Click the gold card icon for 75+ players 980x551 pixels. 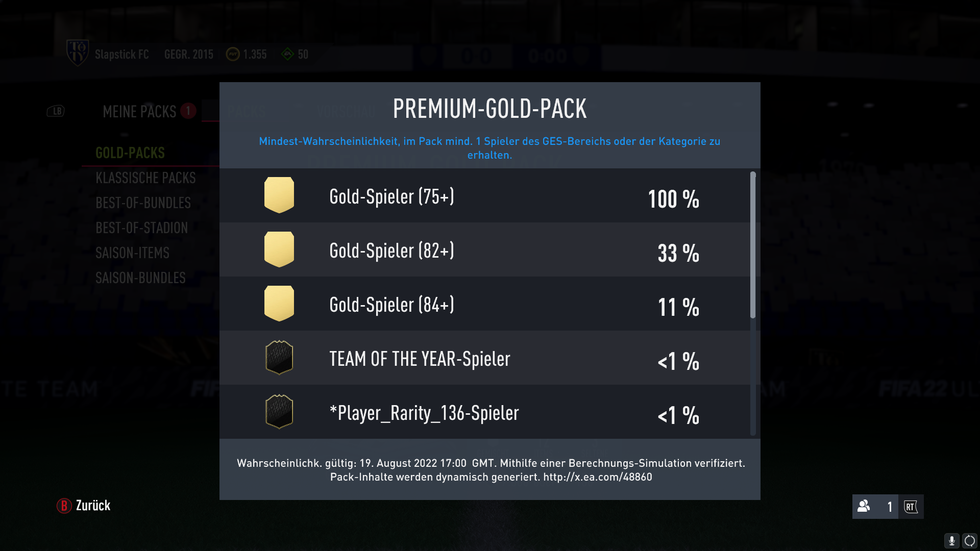[x=279, y=195]
